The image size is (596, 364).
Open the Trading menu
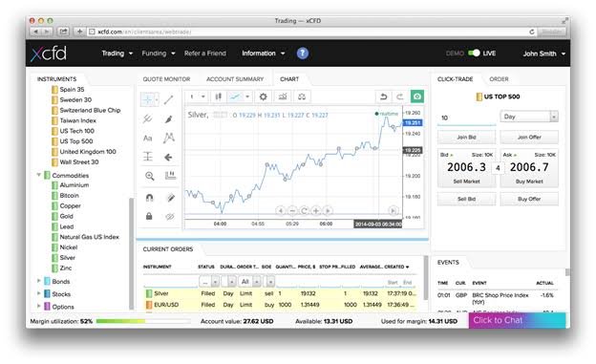117,54
